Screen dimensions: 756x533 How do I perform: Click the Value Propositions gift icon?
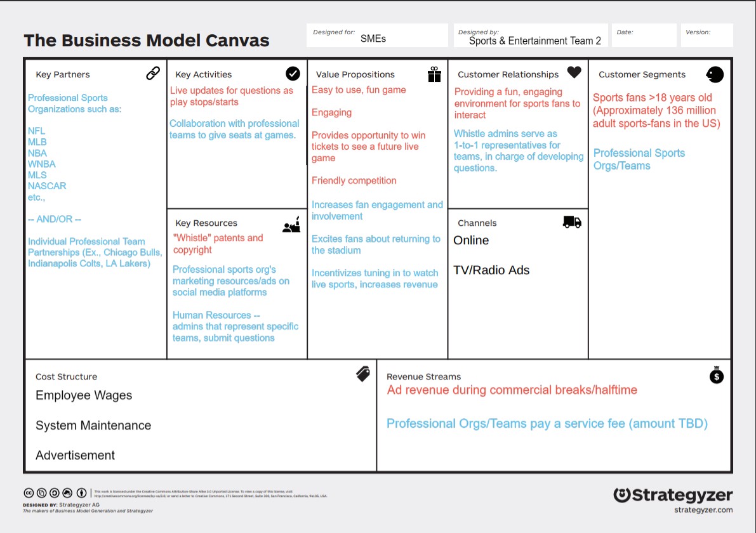(434, 74)
